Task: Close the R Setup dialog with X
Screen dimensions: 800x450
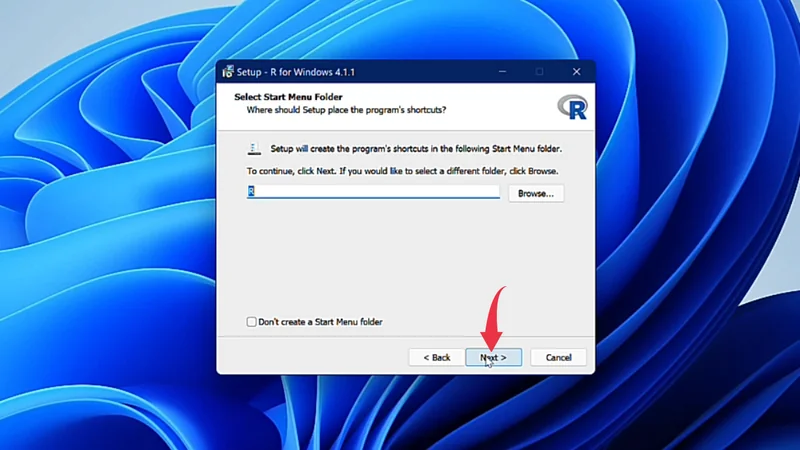Action: 576,72
